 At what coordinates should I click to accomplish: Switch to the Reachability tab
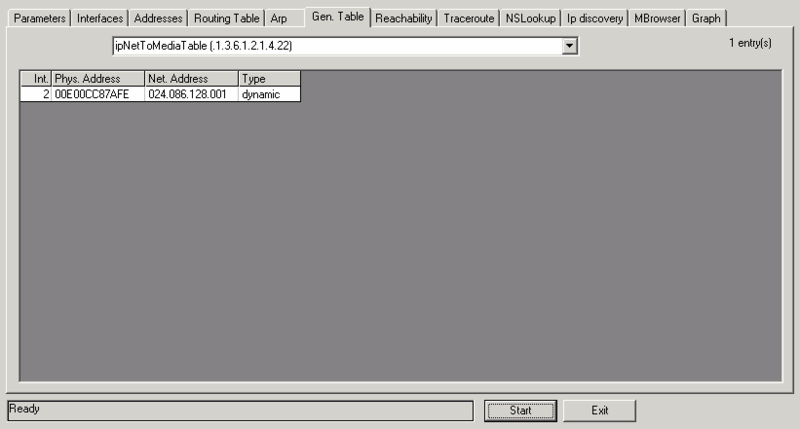tap(404, 18)
